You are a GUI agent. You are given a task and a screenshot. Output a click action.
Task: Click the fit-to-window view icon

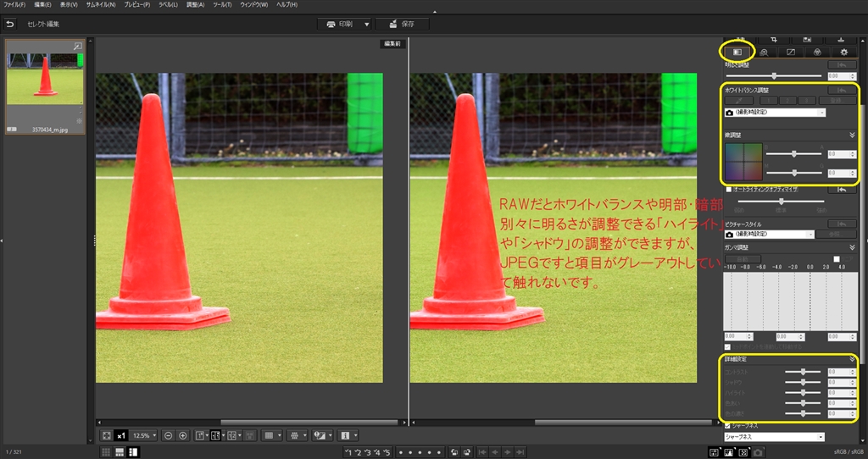106,435
